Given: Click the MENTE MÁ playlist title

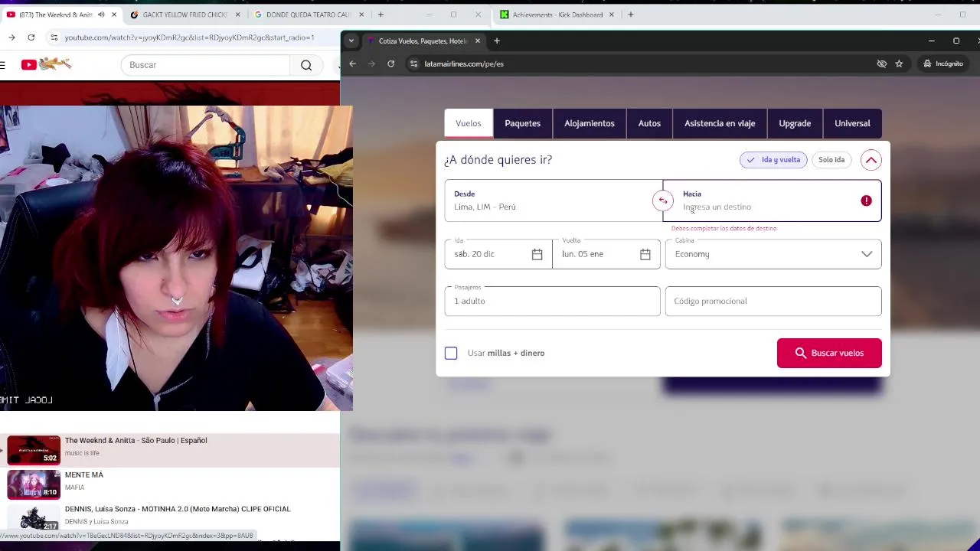Looking at the screenshot, I should 84,474.
